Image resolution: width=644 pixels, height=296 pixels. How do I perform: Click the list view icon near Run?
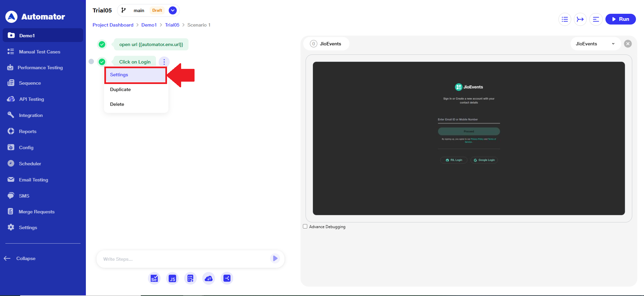pyautogui.click(x=565, y=19)
